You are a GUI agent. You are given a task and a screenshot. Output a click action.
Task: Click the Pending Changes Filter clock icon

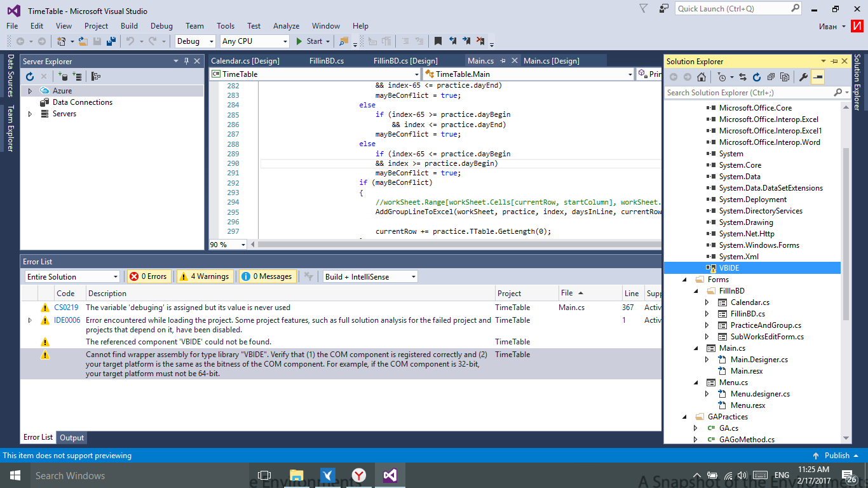click(721, 77)
